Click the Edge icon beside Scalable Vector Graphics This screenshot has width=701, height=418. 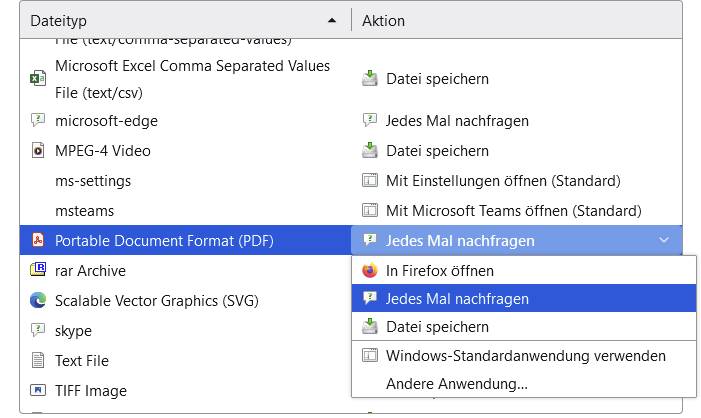(x=38, y=300)
